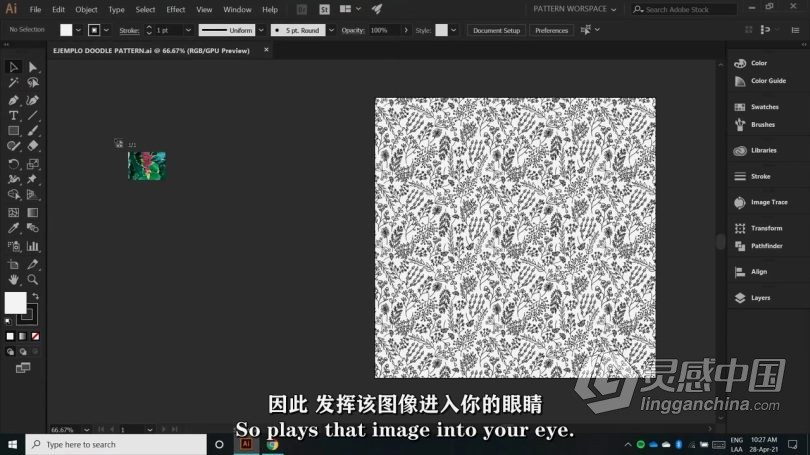Choose the Symbol Sprayer tool
This screenshot has width=810, height=455.
(x=13, y=246)
